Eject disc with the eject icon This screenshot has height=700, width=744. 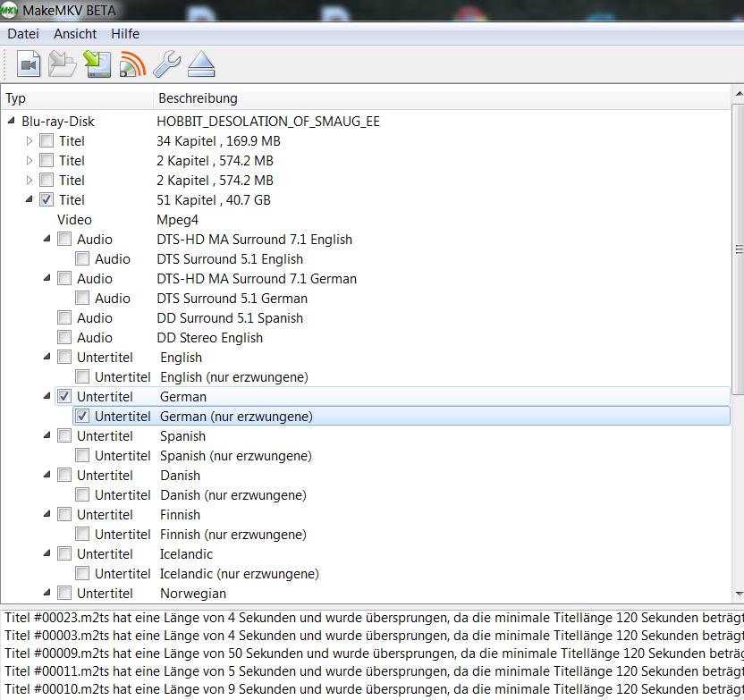(x=201, y=64)
